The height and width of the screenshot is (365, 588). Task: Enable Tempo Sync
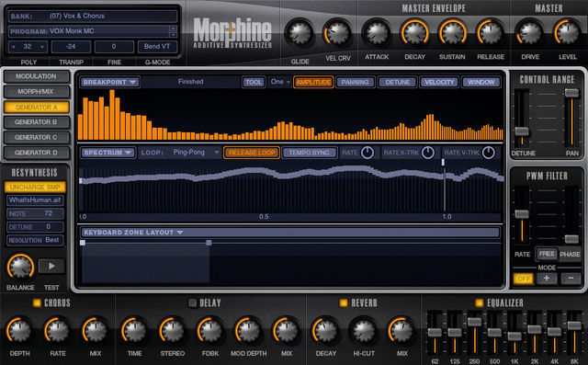click(310, 153)
